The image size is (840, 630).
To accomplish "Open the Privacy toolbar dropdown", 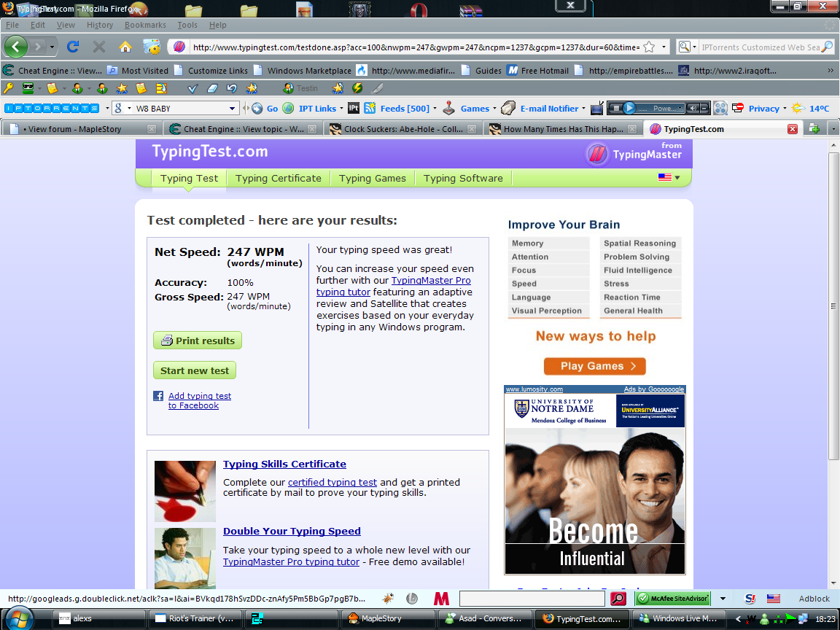I will (x=785, y=108).
